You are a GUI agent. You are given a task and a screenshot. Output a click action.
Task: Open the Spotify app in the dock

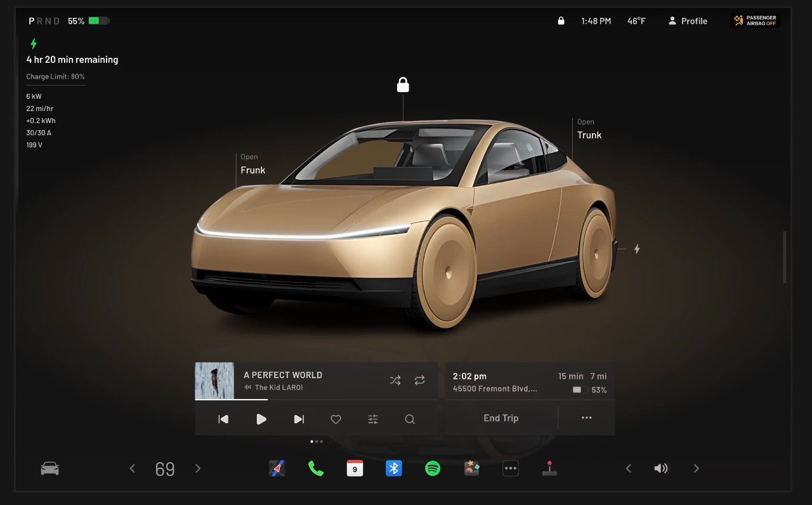click(433, 469)
